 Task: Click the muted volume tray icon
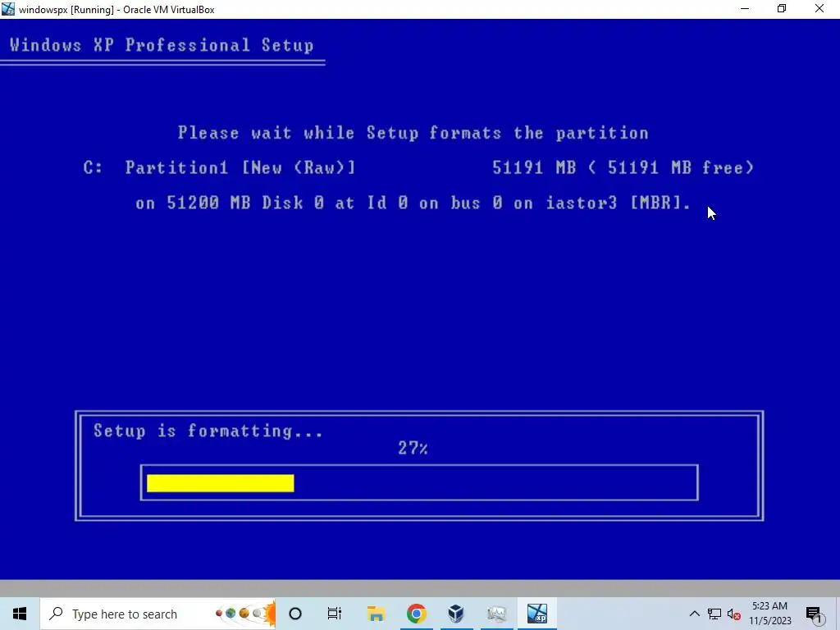(734, 614)
